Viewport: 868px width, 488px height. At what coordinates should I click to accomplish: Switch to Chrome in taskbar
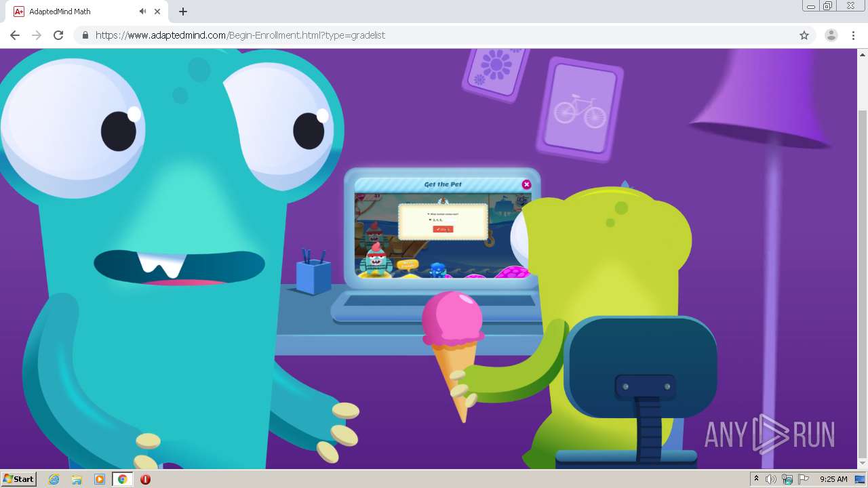pyautogui.click(x=122, y=479)
